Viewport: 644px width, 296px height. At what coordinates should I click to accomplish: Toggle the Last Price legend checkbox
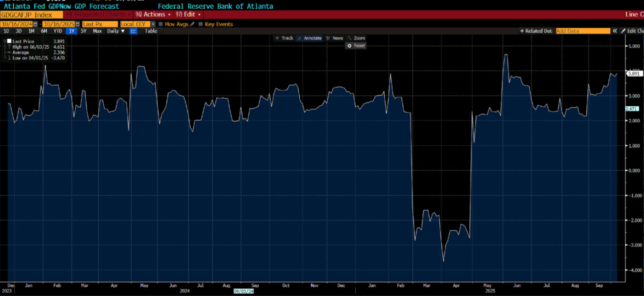pos(9,41)
